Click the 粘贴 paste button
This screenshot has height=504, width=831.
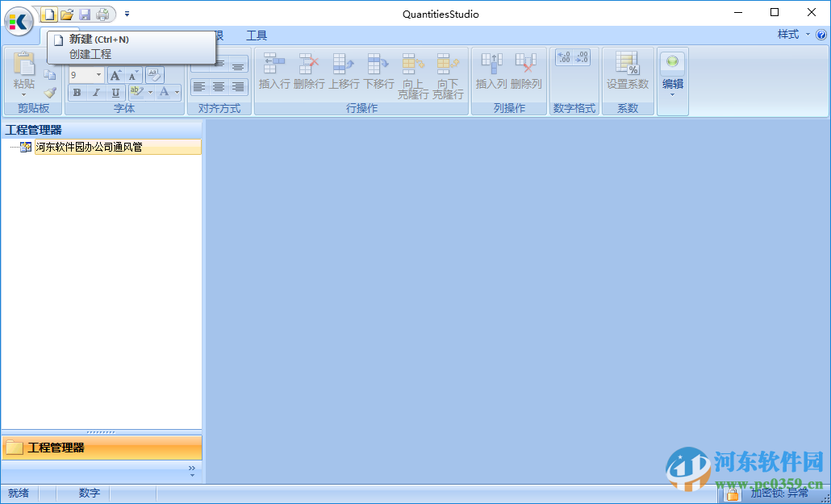[x=23, y=74]
